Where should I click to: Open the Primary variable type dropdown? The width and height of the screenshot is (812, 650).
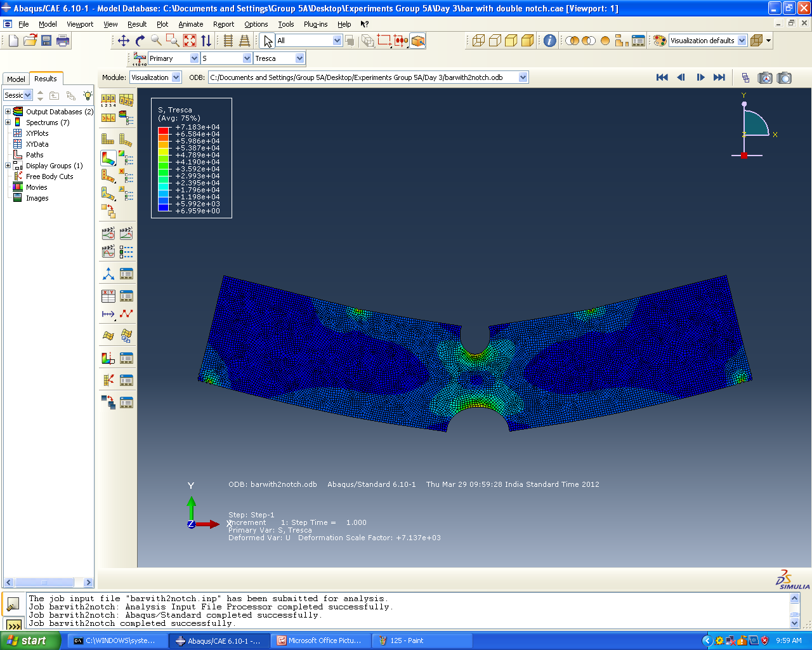click(x=195, y=58)
